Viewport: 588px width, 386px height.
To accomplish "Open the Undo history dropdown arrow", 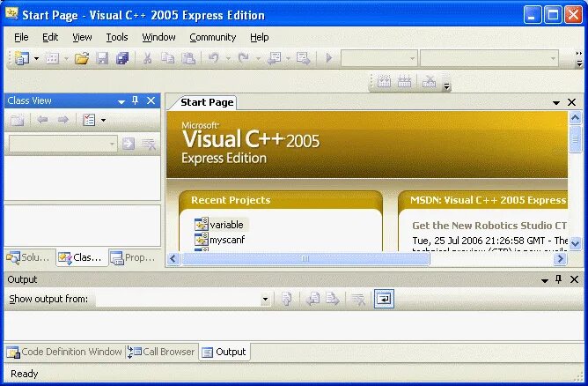I will [x=228, y=58].
